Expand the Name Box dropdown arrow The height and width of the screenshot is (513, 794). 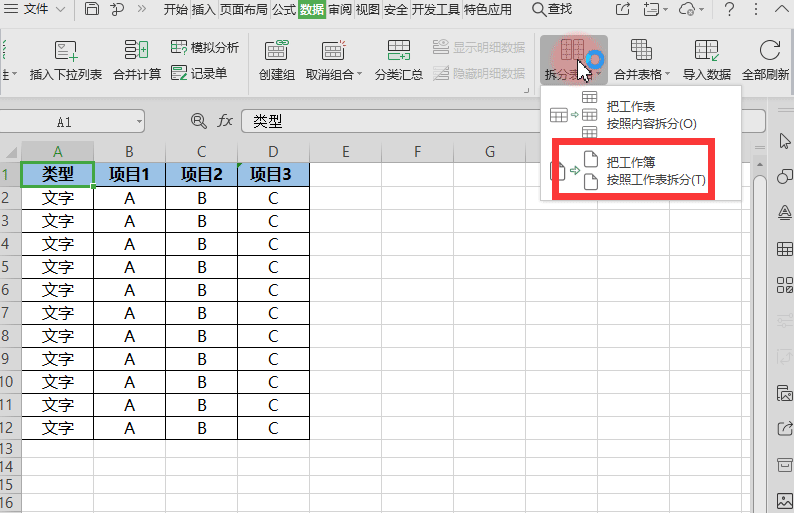click(x=137, y=121)
